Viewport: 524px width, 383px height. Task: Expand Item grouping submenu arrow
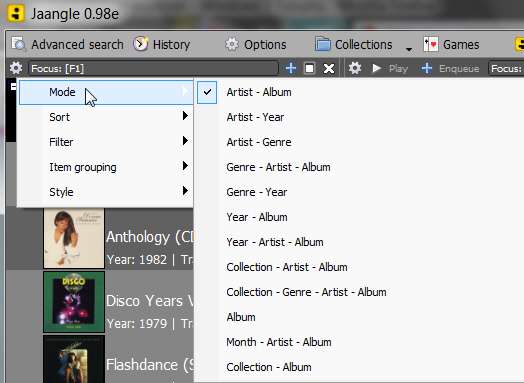pos(185,166)
